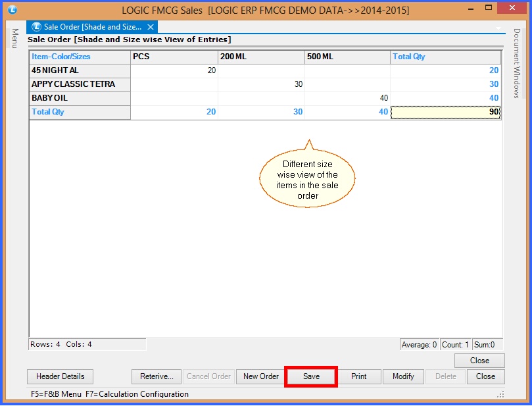Click the Reterive... button
The height and width of the screenshot is (406, 532).
pyautogui.click(x=157, y=376)
